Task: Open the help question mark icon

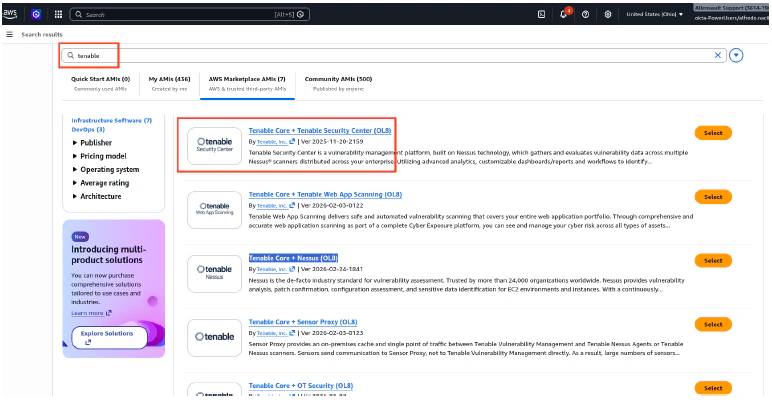Action: pos(585,14)
